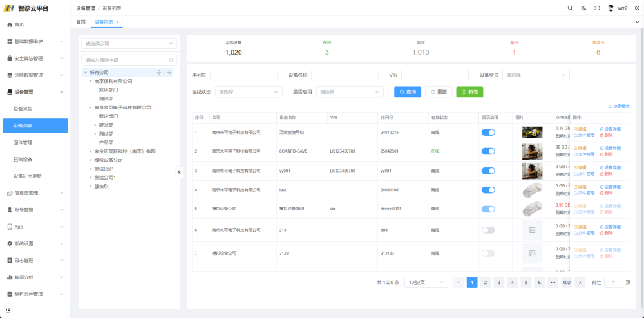Open the language translation icon
This screenshot has width=644, height=318.
tap(583, 8)
